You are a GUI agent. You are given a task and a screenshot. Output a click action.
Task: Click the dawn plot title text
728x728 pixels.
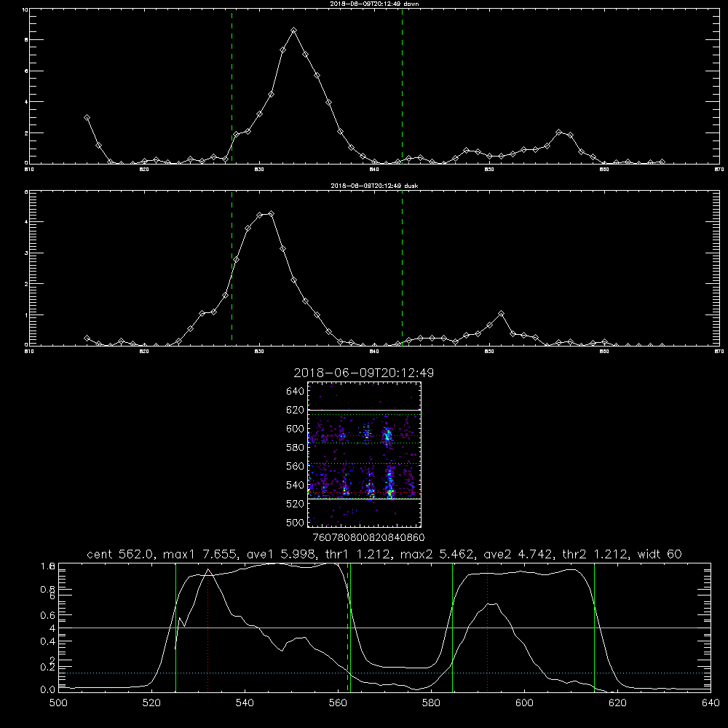click(374, 3)
